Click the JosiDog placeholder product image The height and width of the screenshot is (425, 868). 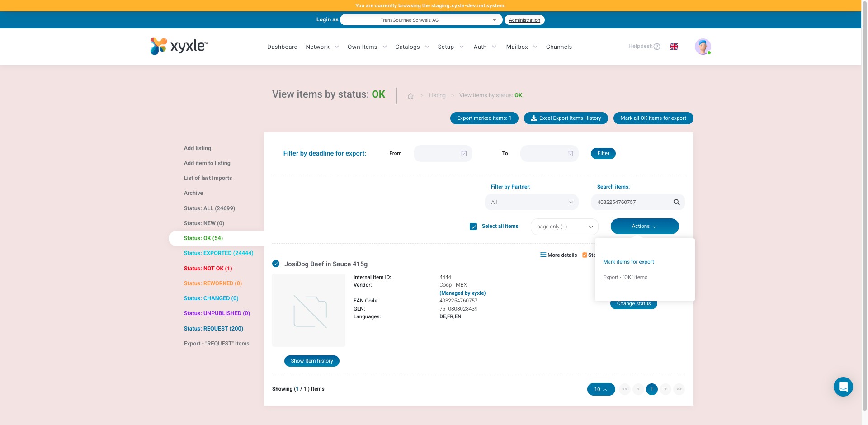pos(309,310)
